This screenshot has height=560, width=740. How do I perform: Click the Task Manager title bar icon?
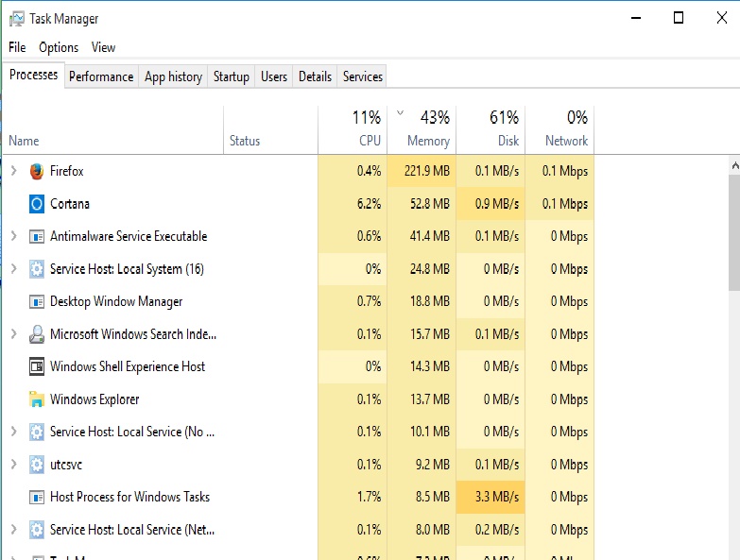[16, 18]
